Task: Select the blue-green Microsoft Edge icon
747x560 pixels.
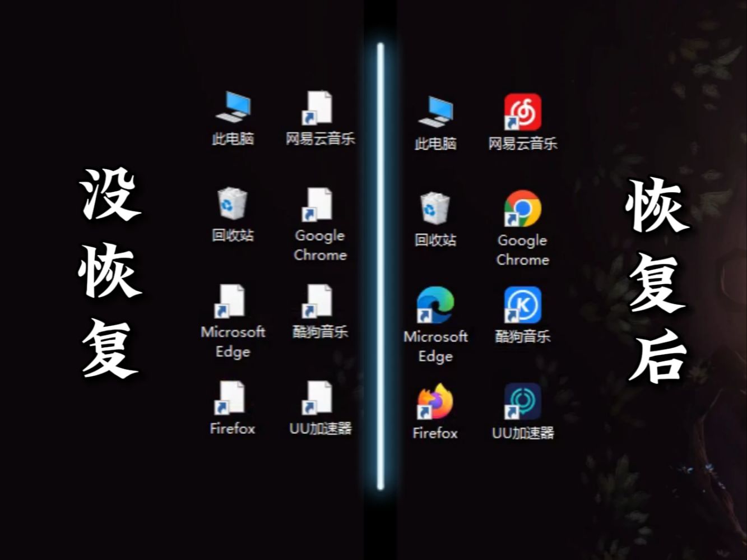Action: point(435,306)
